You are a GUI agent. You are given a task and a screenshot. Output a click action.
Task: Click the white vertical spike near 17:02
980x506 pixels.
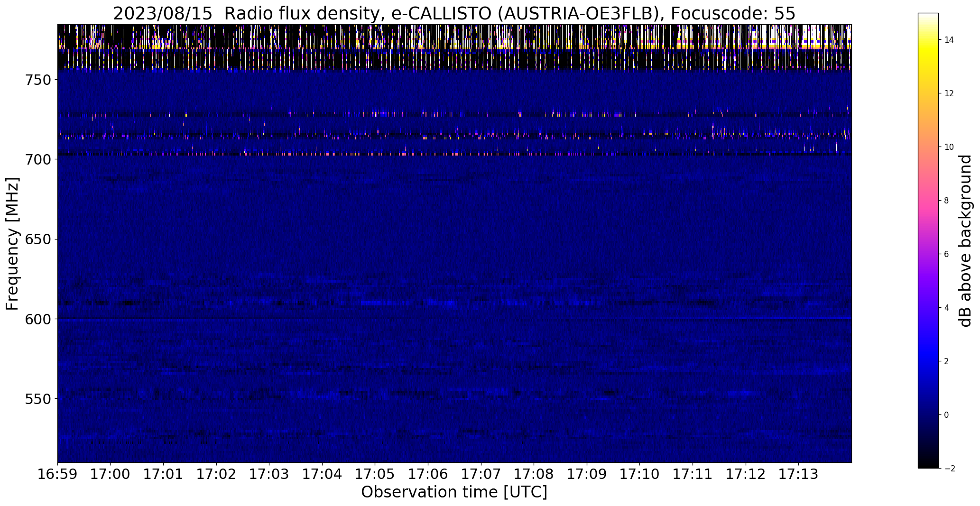[235, 121]
